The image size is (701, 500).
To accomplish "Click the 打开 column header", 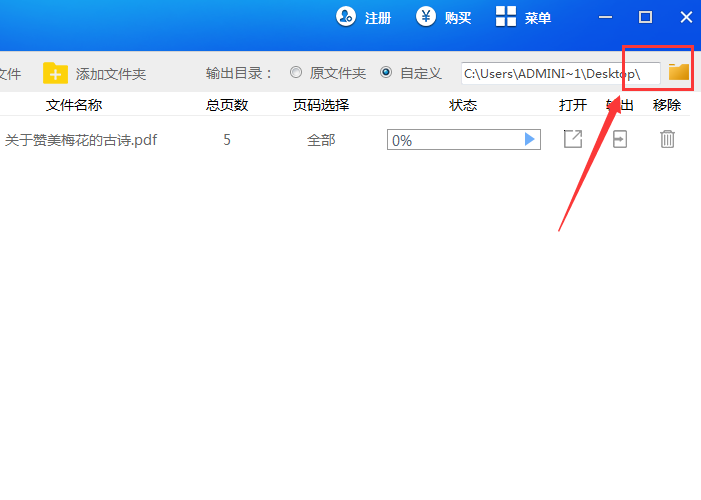I will tap(573, 105).
